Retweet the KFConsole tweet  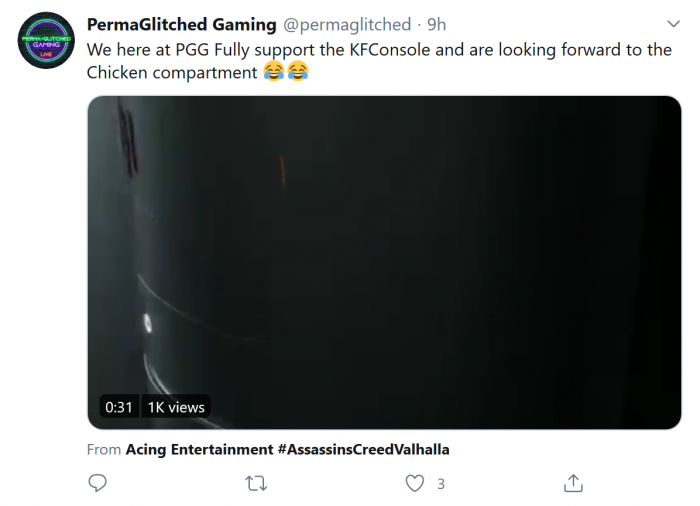256,484
